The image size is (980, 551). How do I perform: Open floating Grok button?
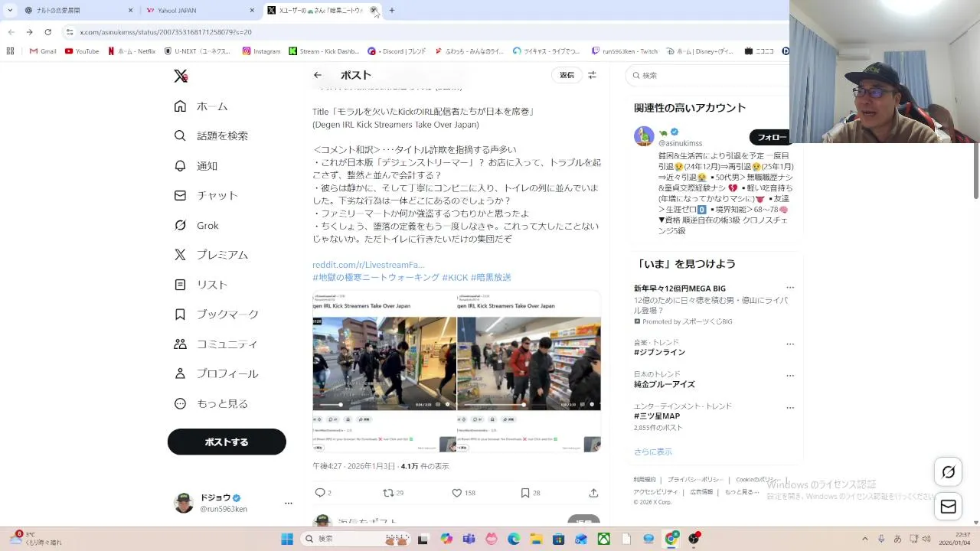tap(948, 472)
